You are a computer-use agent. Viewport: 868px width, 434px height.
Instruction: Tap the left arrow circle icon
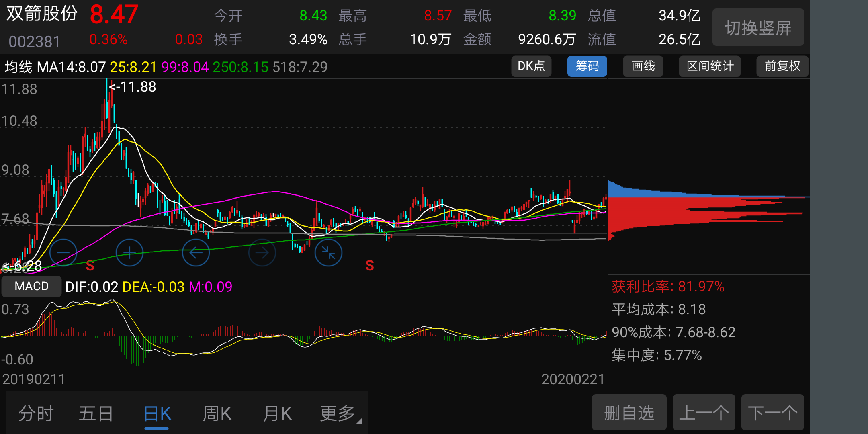(196, 252)
